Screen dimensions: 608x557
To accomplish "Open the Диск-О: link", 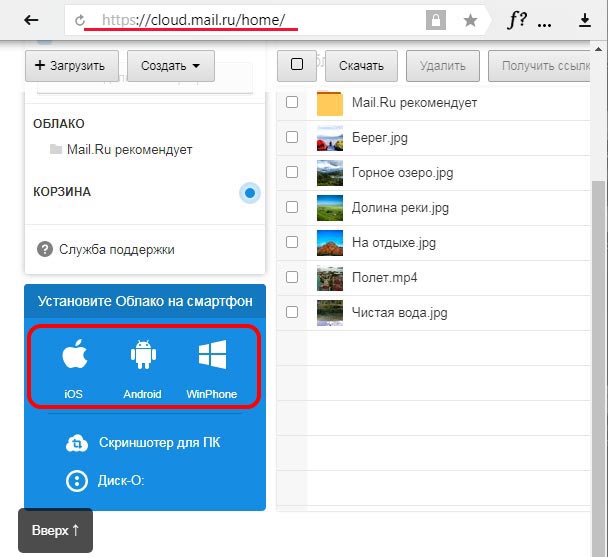I will 121,481.
